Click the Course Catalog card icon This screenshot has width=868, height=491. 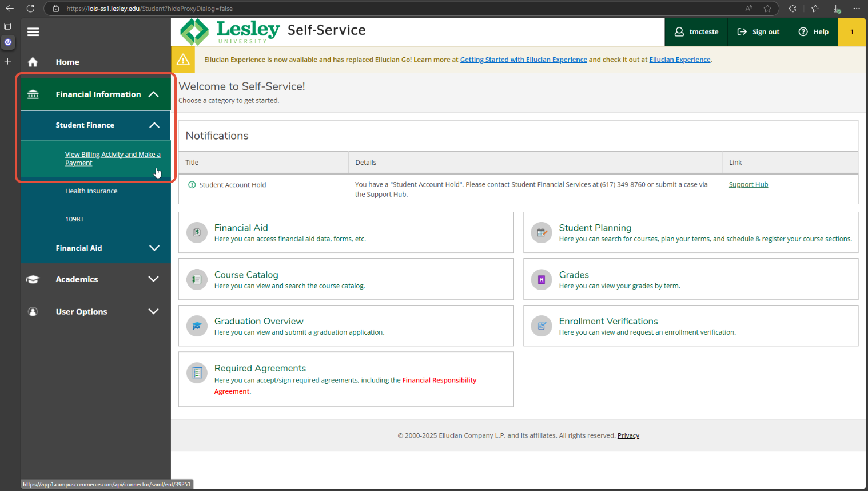197,279
